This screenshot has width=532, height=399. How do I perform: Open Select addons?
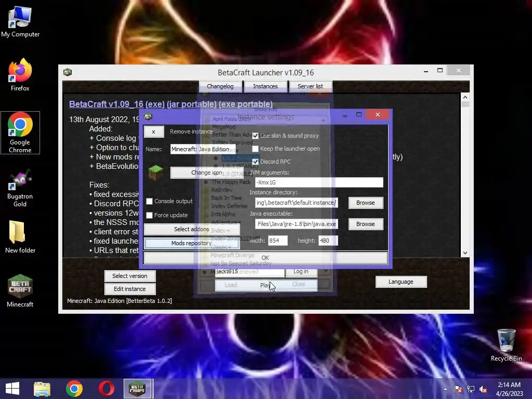191,229
